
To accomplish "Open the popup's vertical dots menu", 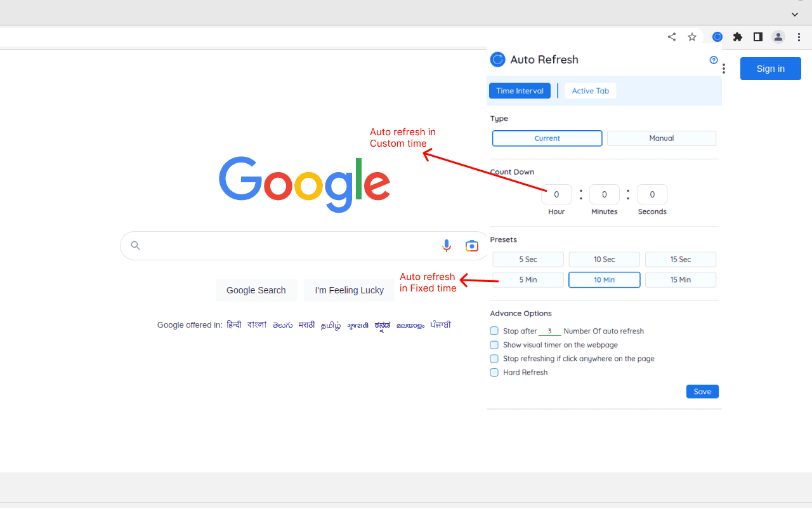I will 724,69.
